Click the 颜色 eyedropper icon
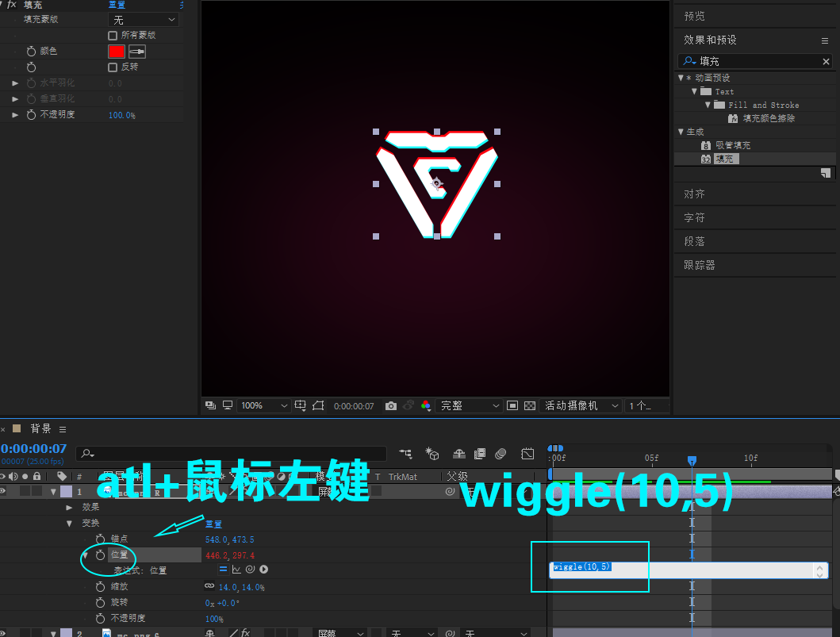The height and width of the screenshot is (637, 840). (x=137, y=52)
